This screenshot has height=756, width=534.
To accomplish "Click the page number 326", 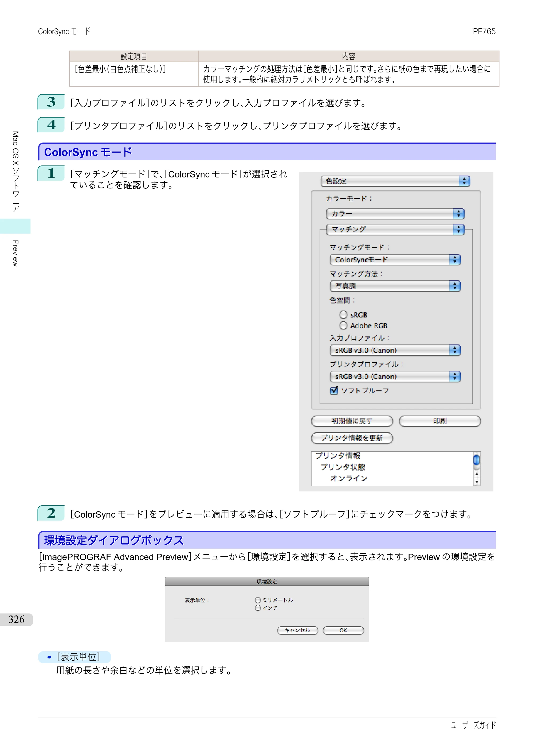I will pos(17,619).
